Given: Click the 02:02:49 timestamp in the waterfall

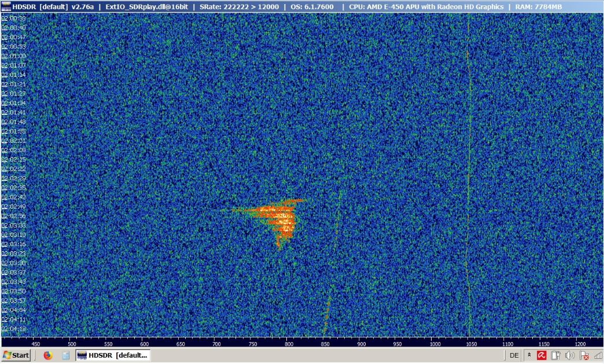Looking at the screenshot, I should point(14,206).
